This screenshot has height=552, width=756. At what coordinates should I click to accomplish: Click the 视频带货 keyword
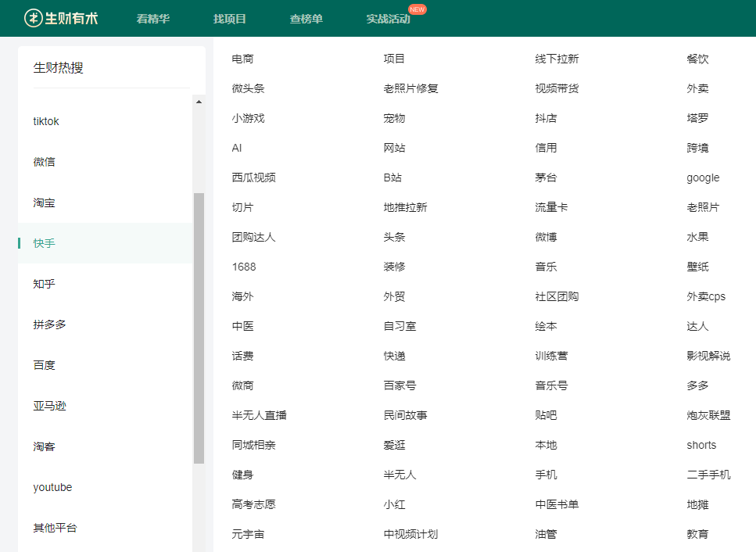(x=557, y=88)
